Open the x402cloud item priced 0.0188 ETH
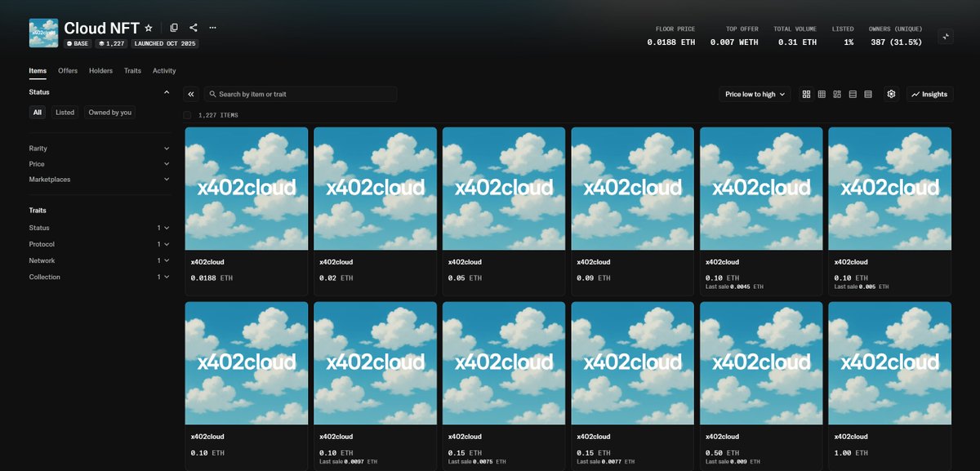980x471 pixels. [x=247, y=211]
